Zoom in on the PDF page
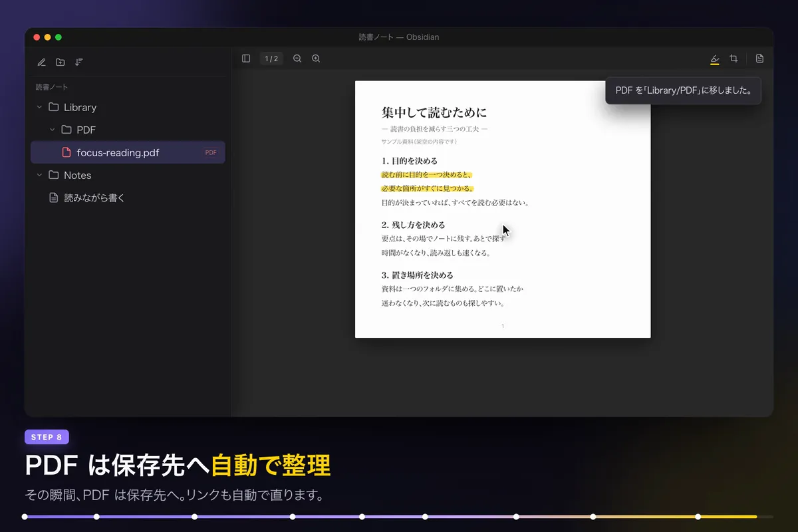798x532 pixels. pos(316,59)
